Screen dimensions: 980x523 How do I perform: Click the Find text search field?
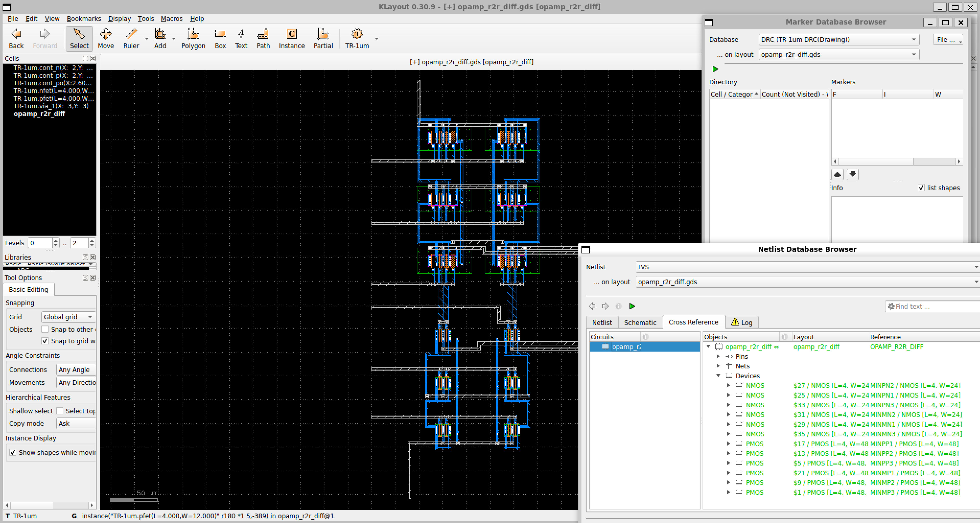pos(932,306)
